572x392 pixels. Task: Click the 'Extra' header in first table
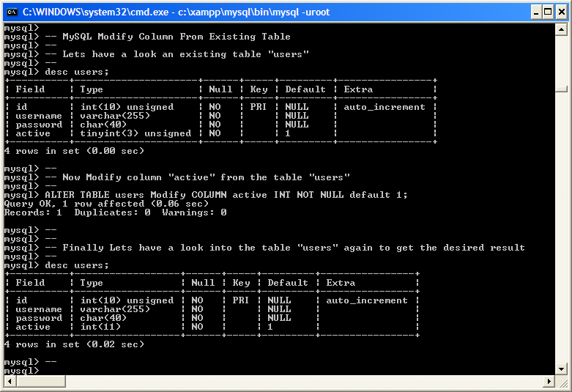tap(358, 89)
